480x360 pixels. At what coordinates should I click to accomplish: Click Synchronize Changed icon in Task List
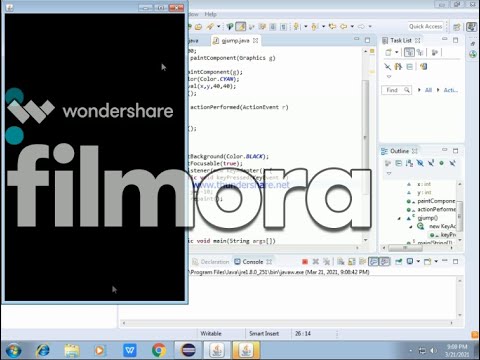click(x=423, y=67)
